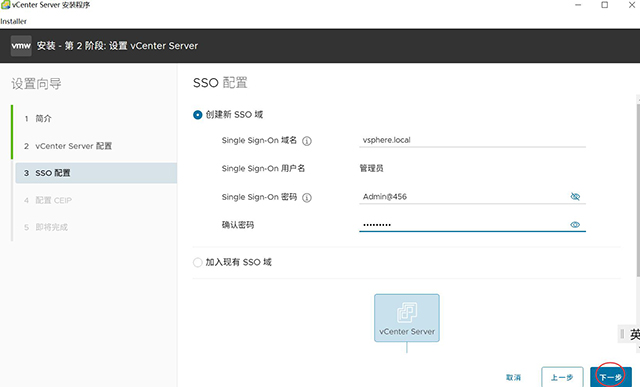Show the confirm password using eye icon

pyautogui.click(x=575, y=225)
